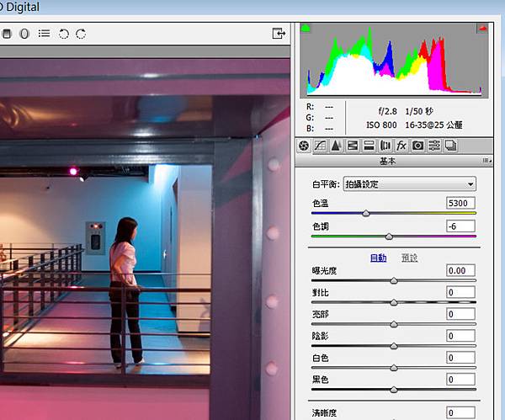The image size is (505, 420).
Task: Toggle shadow clipping warning in histogram
Action: pyautogui.click(x=306, y=29)
